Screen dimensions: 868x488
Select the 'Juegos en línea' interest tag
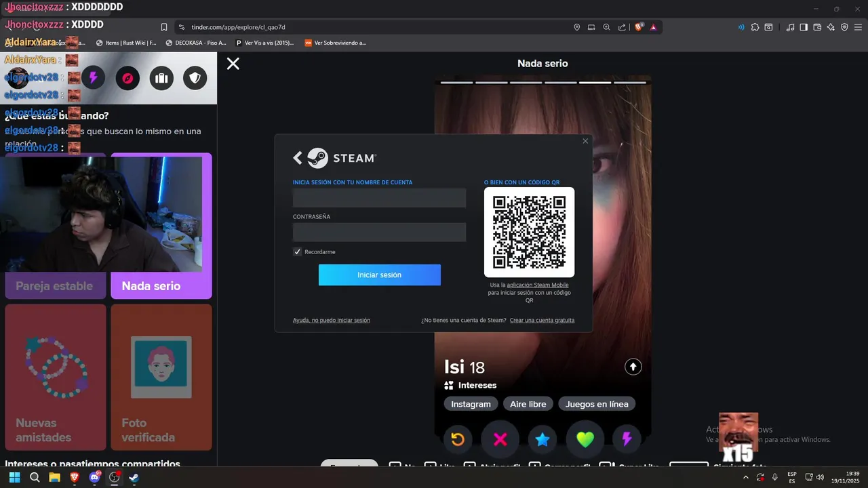pyautogui.click(x=597, y=404)
